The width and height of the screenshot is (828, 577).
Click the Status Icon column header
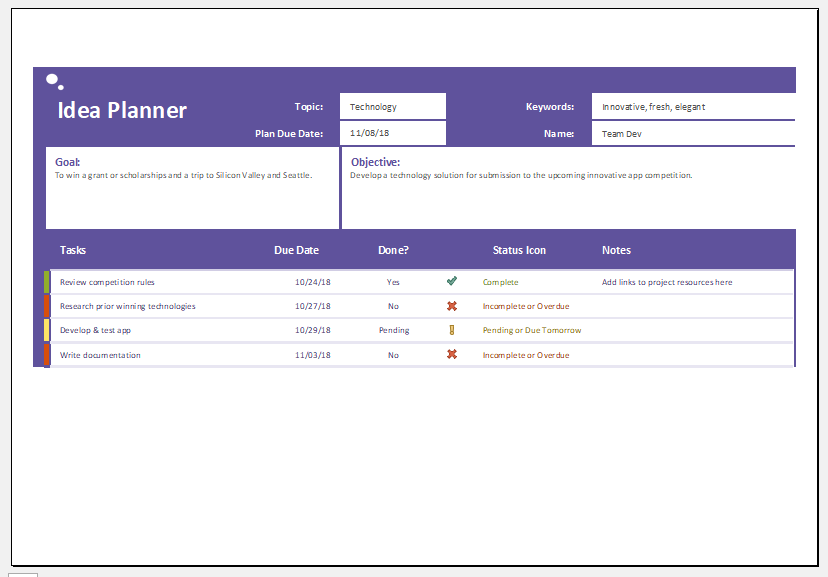pyautogui.click(x=519, y=250)
